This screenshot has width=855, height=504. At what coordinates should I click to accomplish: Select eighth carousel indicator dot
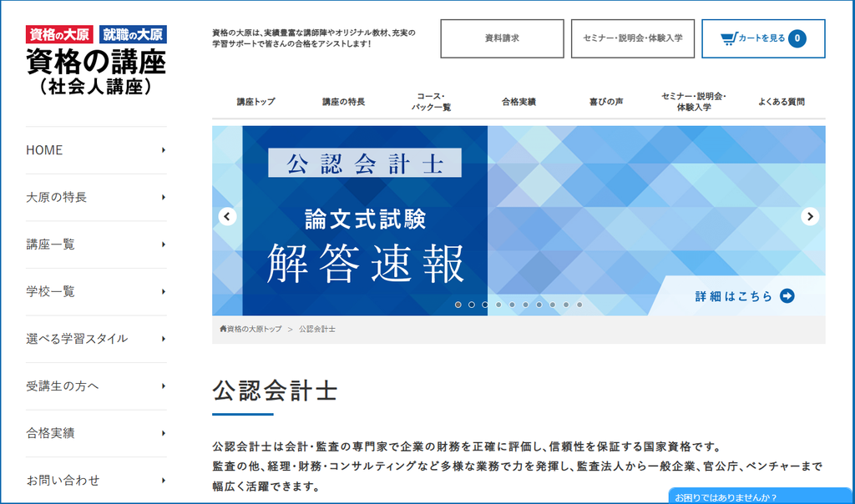[x=553, y=305]
